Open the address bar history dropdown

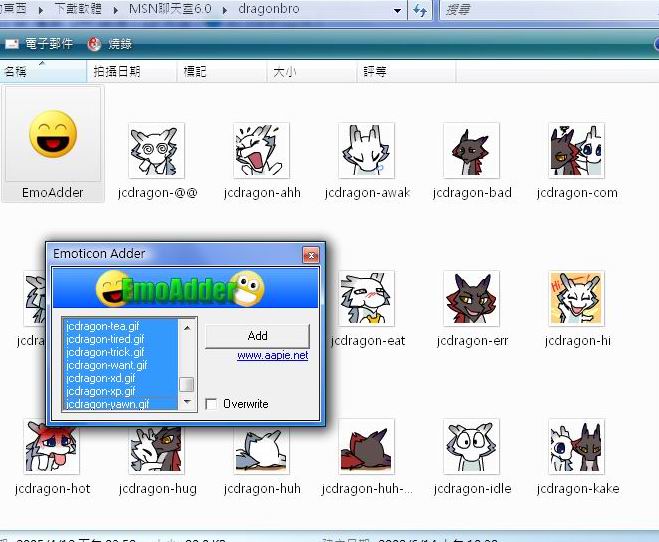point(397,10)
